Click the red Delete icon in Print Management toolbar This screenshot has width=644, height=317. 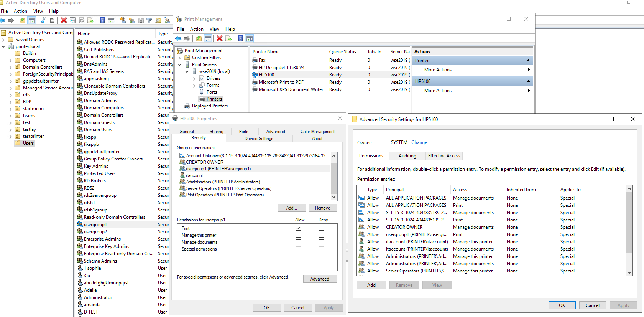point(219,38)
